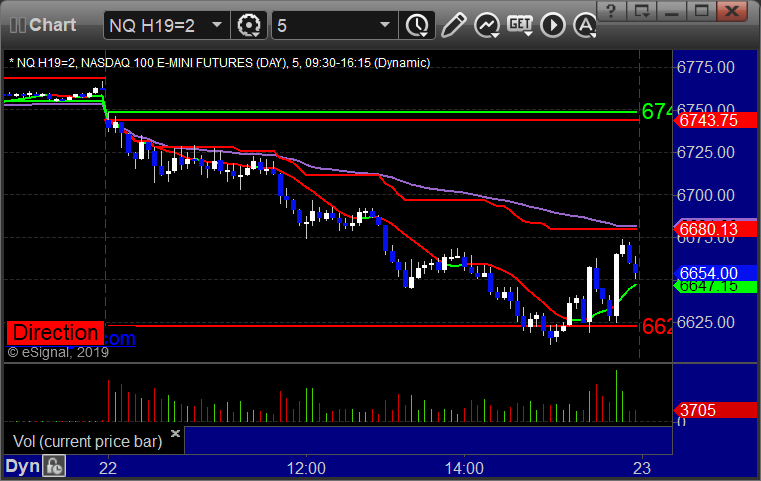Image resolution: width=761 pixels, height=481 pixels.
Task: Close the chart window
Action: 732,11
